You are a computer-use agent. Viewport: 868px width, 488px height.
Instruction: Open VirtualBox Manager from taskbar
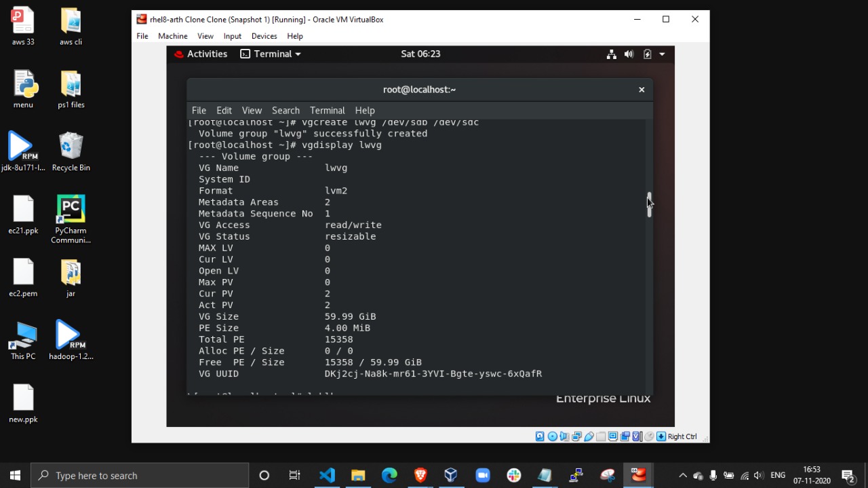tap(451, 475)
